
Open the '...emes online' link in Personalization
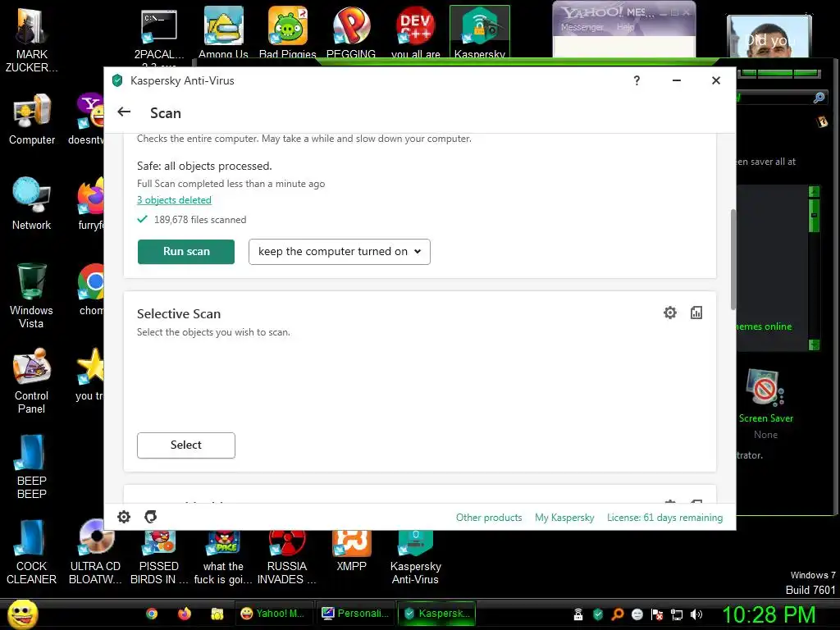coord(764,326)
